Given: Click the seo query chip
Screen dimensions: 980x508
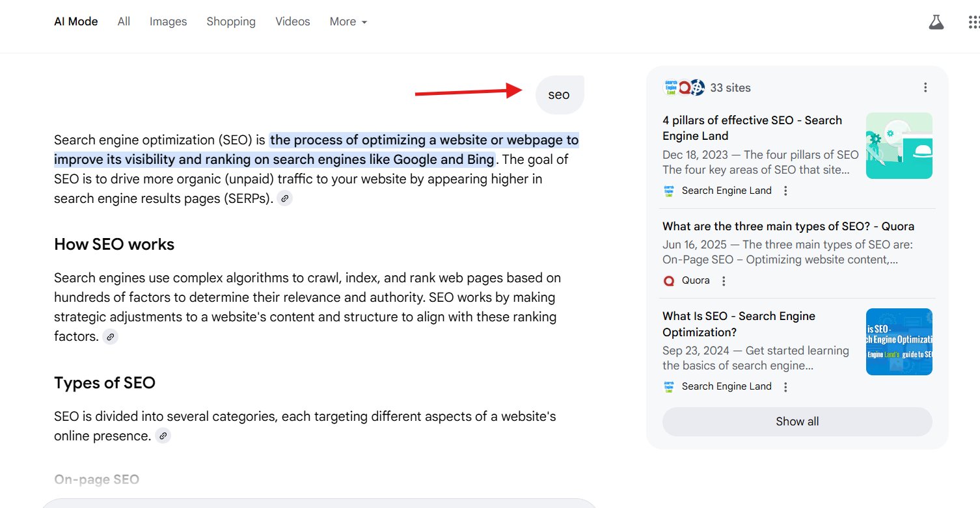Looking at the screenshot, I should pos(559,94).
